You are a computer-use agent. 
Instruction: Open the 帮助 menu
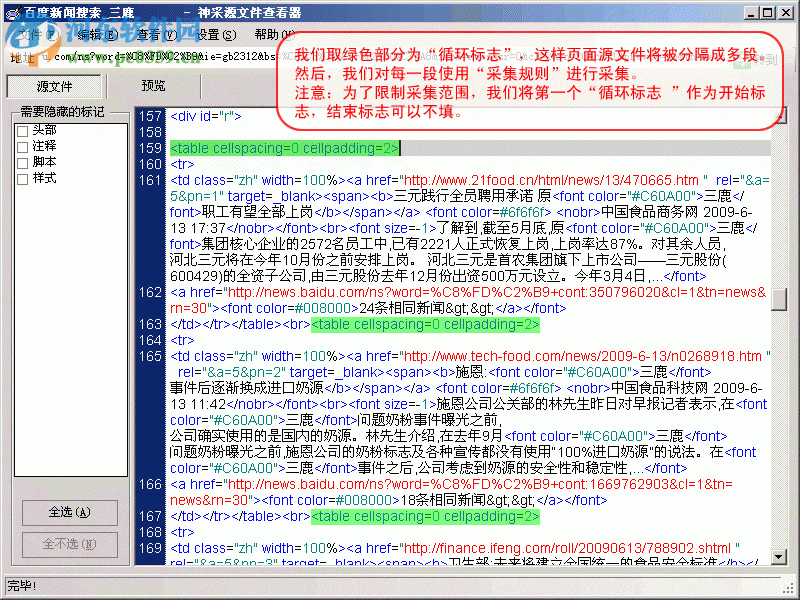click(274, 35)
